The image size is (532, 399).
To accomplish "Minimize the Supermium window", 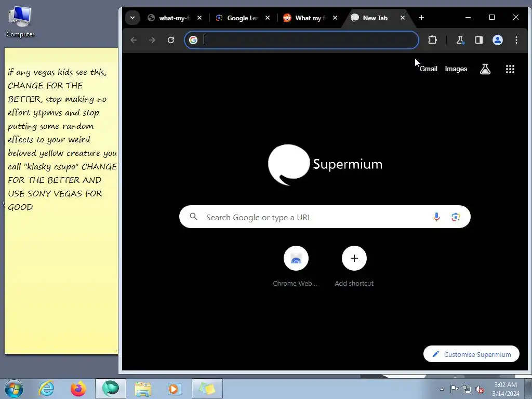I will [x=468, y=17].
